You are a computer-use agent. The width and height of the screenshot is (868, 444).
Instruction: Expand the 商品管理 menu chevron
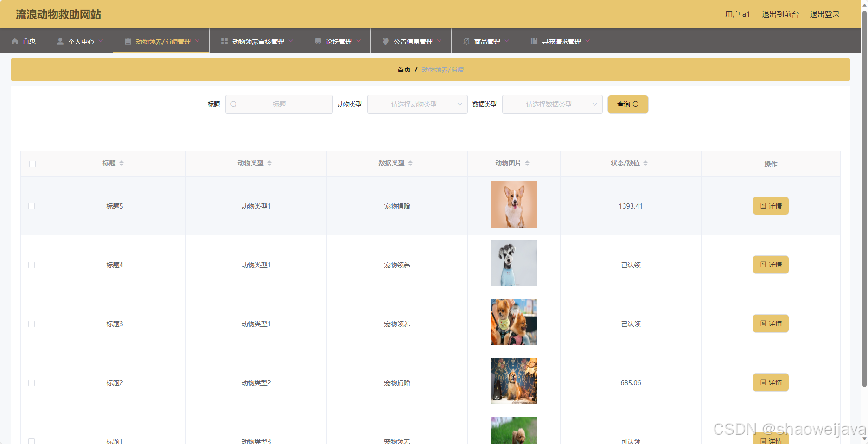[507, 41]
